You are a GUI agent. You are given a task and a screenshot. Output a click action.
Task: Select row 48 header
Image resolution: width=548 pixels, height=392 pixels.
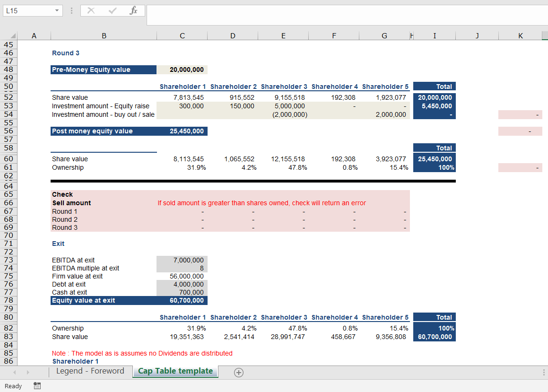[x=9, y=69]
